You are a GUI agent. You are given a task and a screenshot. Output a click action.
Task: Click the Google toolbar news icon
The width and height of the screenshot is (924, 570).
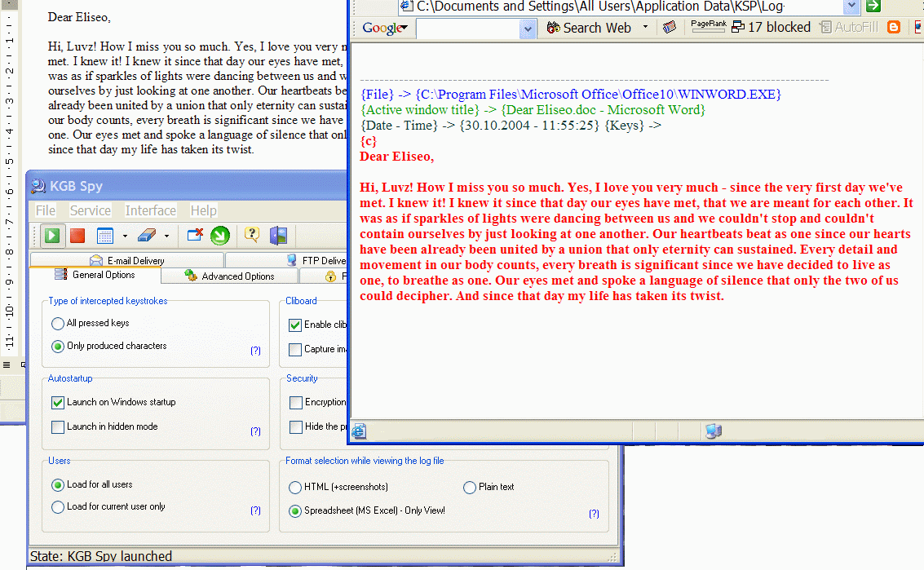click(x=670, y=27)
